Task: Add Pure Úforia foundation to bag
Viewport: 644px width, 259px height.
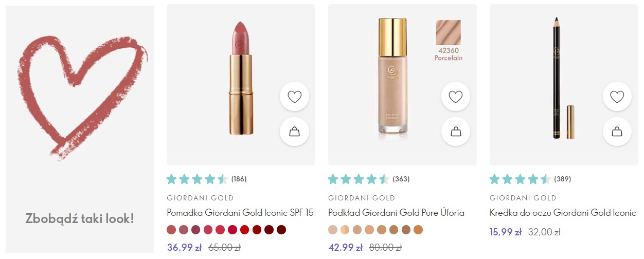Action: (456, 132)
